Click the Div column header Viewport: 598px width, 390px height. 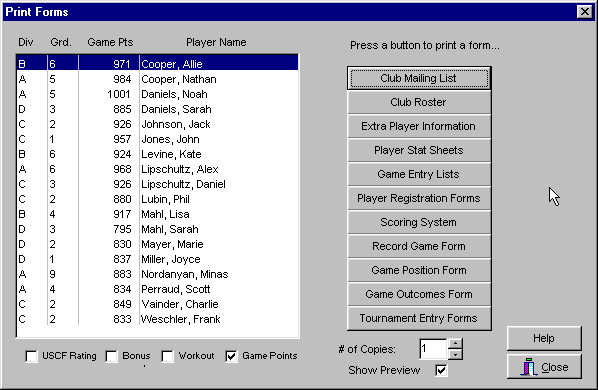tap(26, 42)
